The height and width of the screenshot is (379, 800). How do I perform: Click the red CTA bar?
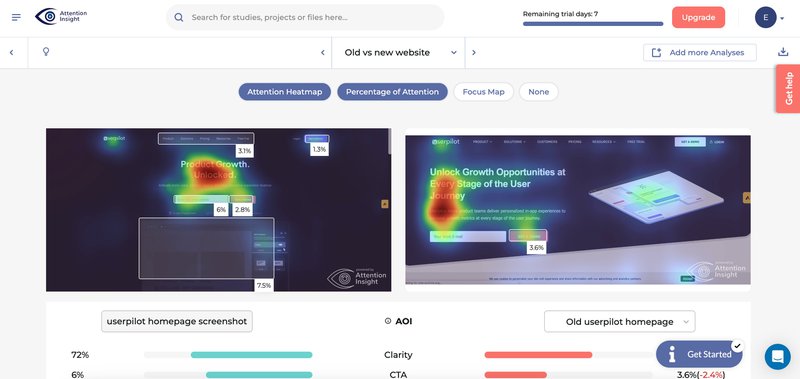tap(515, 375)
